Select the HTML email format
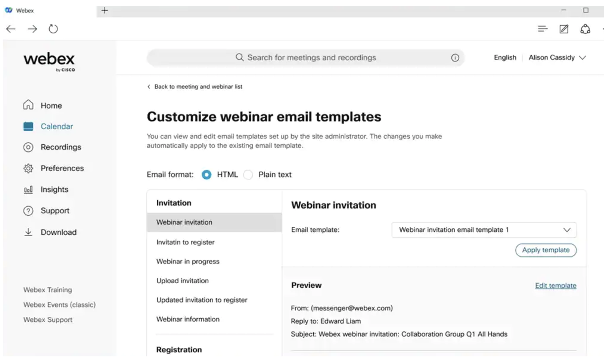Image resolution: width=608 pixels, height=364 pixels. (206, 175)
